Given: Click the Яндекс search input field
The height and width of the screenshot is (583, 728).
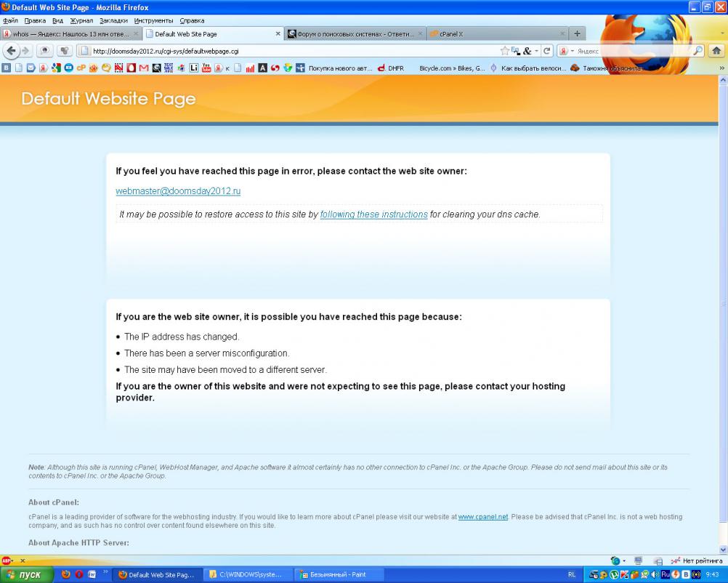Looking at the screenshot, I should tap(634, 51).
